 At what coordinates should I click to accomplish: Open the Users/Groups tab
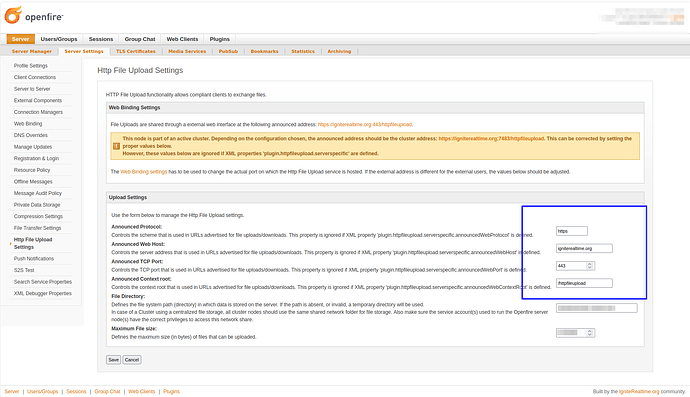click(x=59, y=39)
